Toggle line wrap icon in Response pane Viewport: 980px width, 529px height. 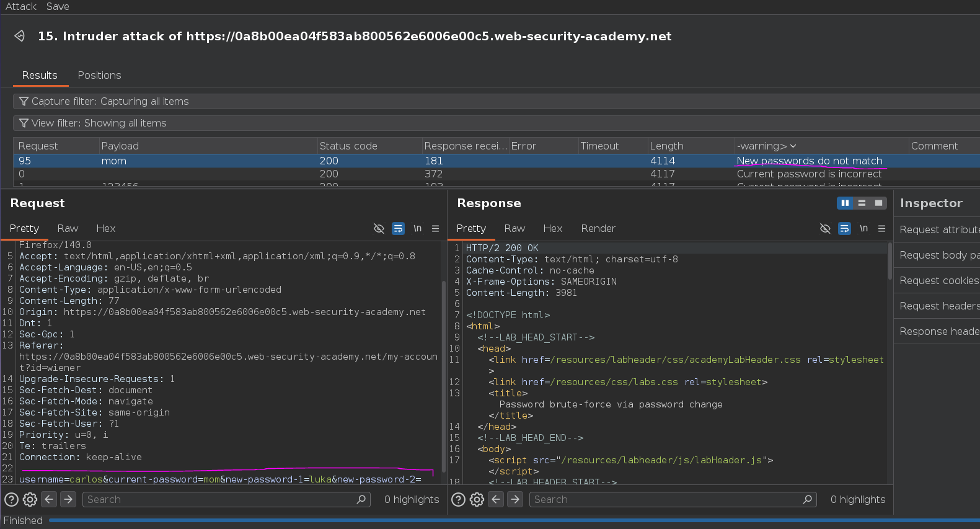coord(844,228)
